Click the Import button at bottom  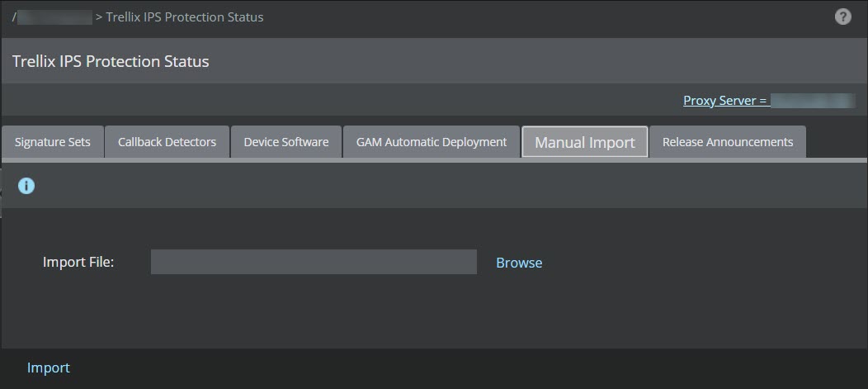[x=48, y=368]
